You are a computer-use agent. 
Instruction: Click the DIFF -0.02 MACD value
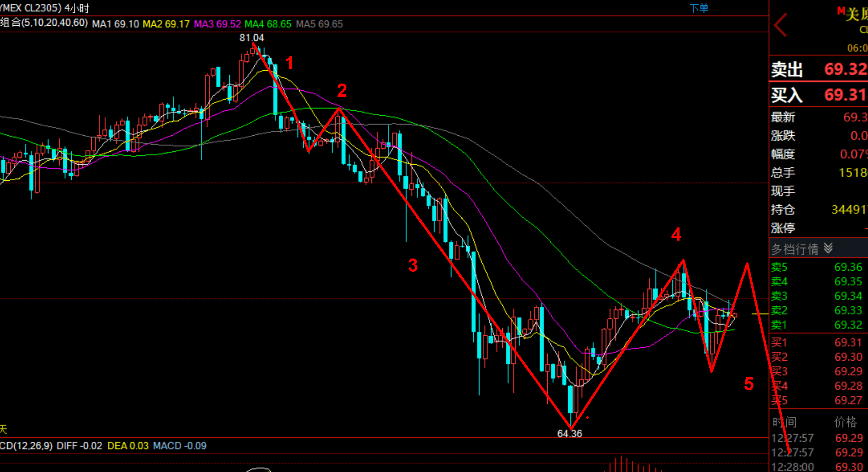coord(79,446)
